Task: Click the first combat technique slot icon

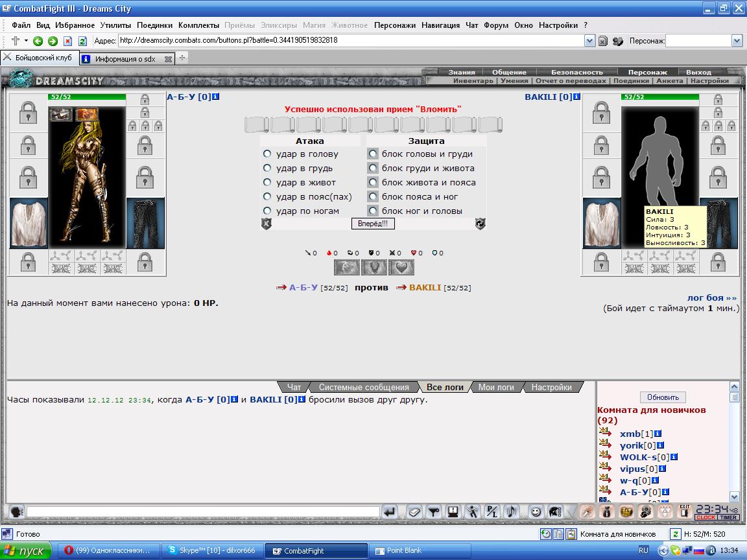Action: [346, 268]
